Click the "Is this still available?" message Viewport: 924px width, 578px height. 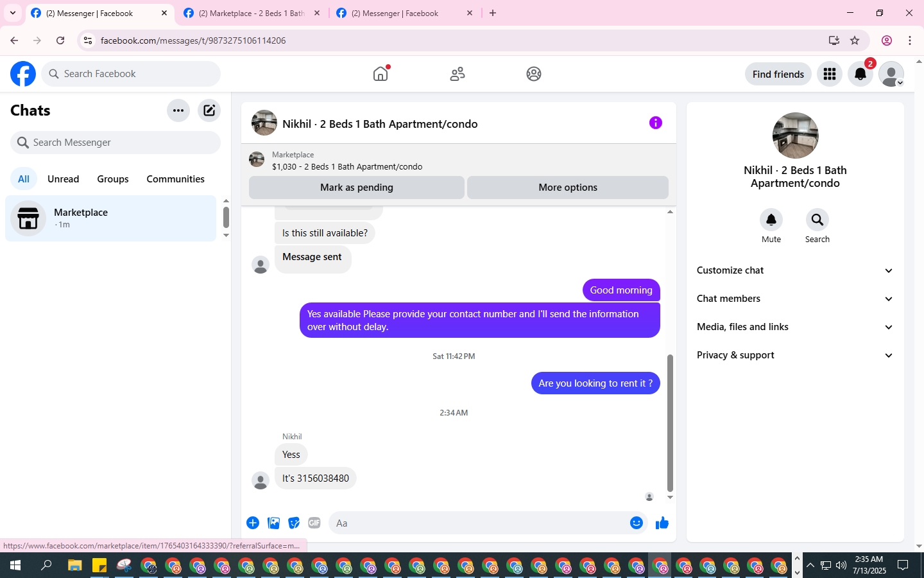coord(325,233)
